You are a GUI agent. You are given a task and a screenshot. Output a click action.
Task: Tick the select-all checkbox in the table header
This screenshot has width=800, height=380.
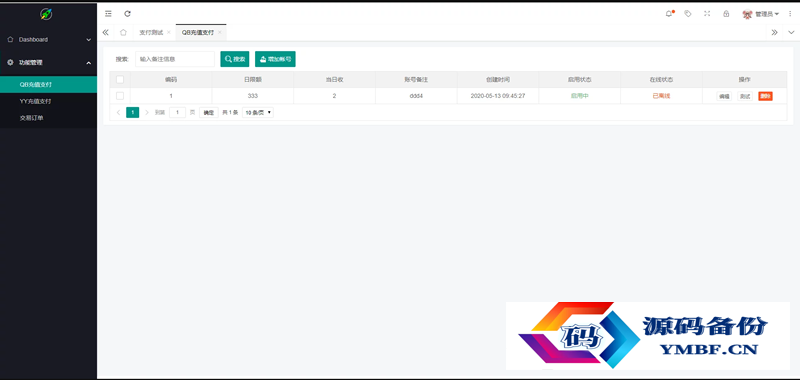click(120, 80)
